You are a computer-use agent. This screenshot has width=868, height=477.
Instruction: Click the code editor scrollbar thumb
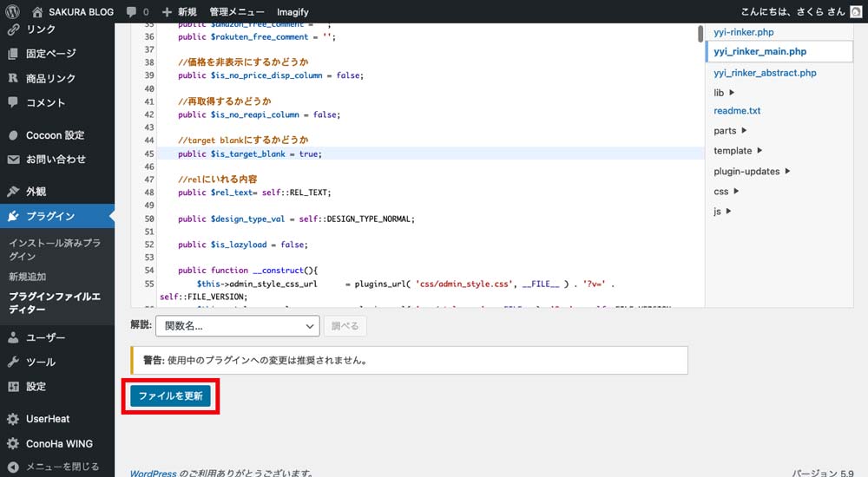click(x=700, y=33)
